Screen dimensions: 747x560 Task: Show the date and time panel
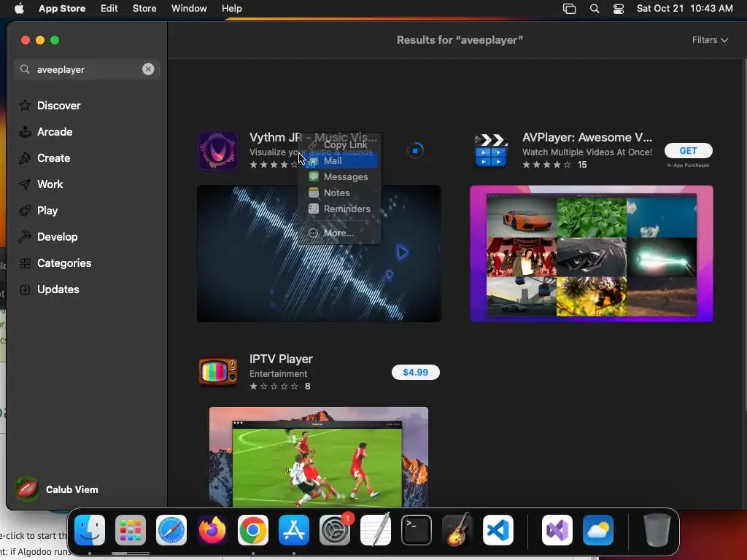click(684, 9)
